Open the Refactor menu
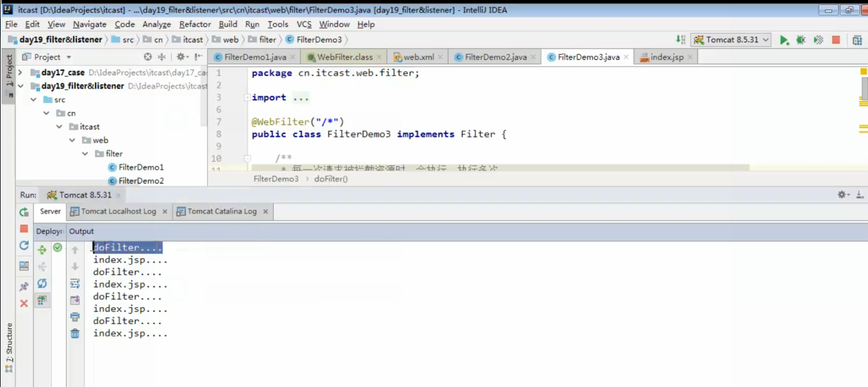 (x=195, y=24)
